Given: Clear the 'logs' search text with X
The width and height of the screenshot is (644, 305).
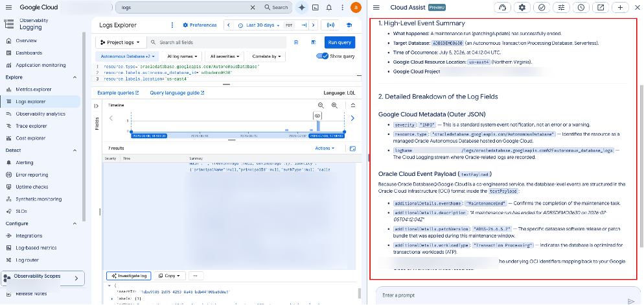Looking at the screenshot, I should [253, 7].
